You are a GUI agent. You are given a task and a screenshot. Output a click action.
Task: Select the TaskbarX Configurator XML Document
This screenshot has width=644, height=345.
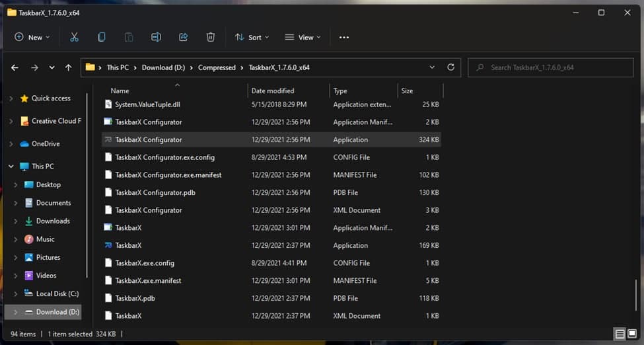coord(271,211)
